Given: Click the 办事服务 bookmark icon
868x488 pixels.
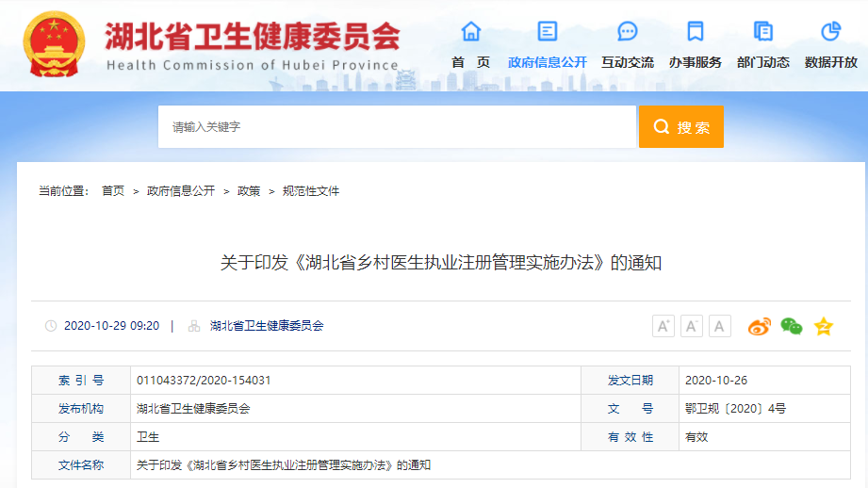Looking at the screenshot, I should [x=696, y=32].
